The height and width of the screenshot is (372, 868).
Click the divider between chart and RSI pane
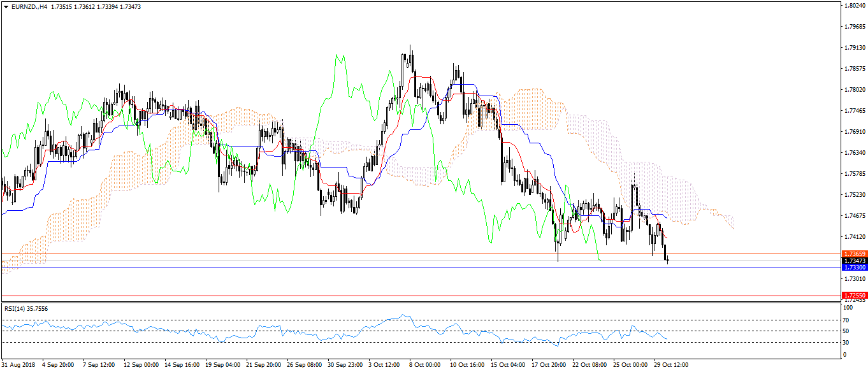pyautogui.click(x=382, y=303)
